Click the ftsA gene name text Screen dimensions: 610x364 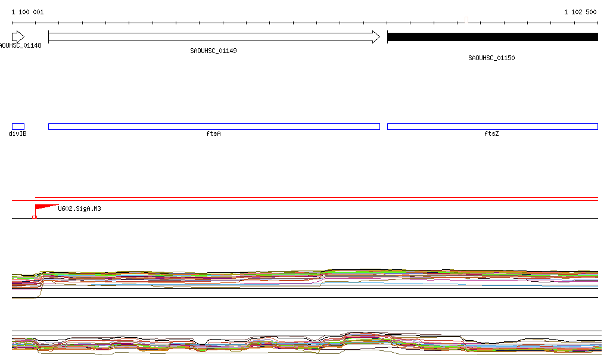(213, 134)
